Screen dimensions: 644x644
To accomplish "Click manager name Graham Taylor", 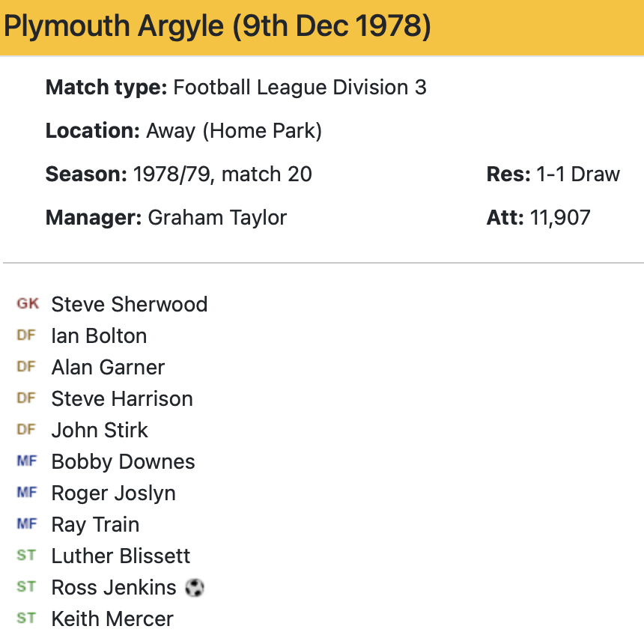I will click(217, 218).
